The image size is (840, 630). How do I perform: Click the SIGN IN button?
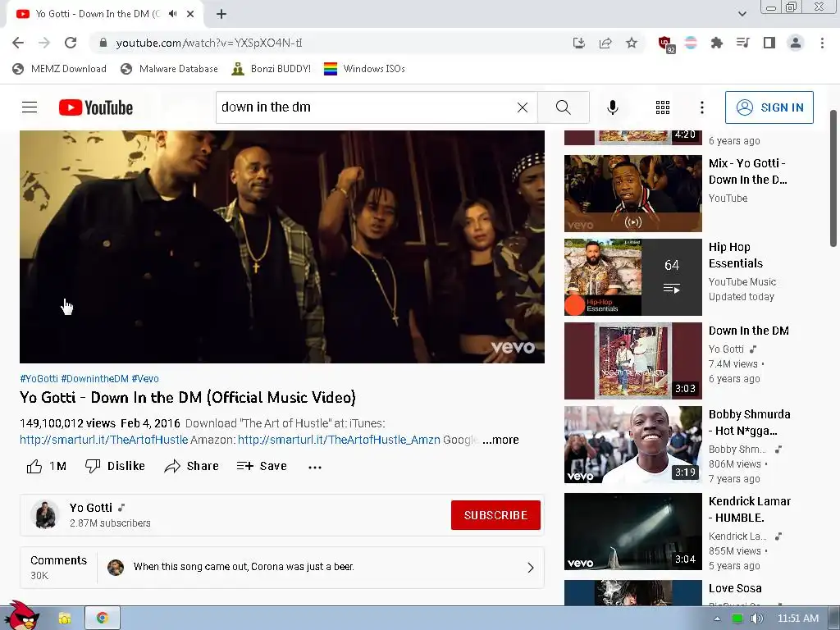769,107
